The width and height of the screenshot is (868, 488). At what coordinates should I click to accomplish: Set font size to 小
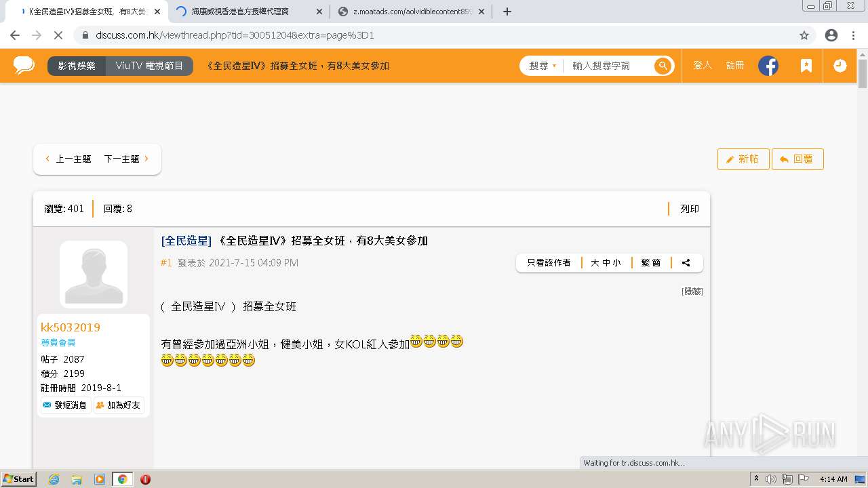[x=616, y=263]
